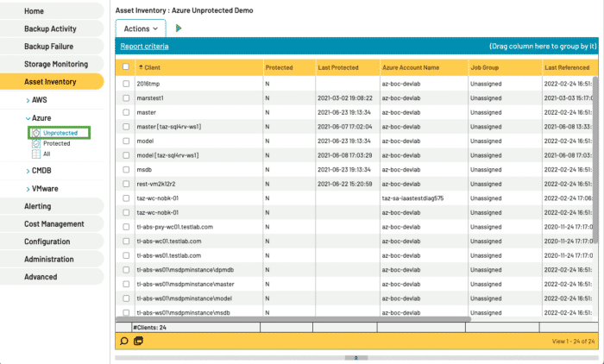
Task: Run the report with the green play icon
Action: click(x=179, y=28)
